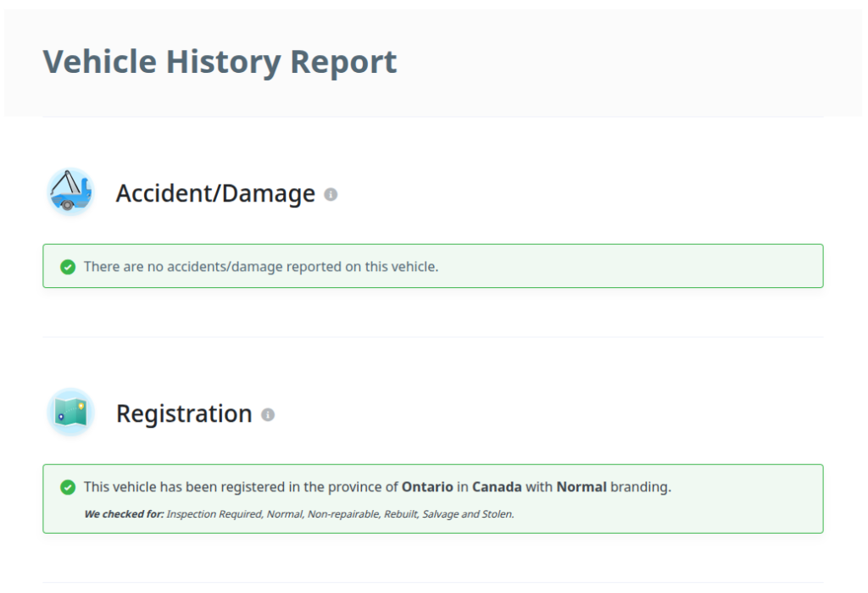868x593 pixels.
Task: Click the no accidents/damage reported message
Action: pos(261,267)
